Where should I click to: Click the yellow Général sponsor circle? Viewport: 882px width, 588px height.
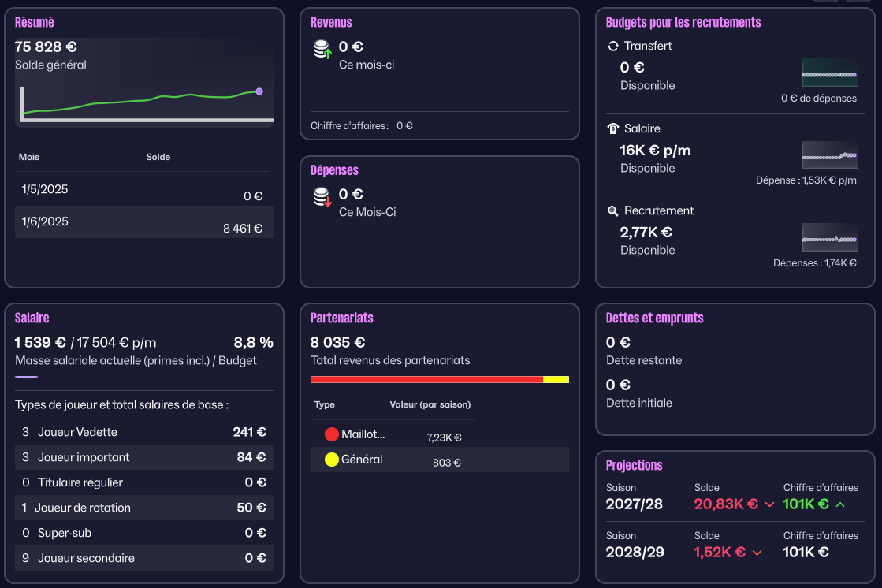click(332, 460)
